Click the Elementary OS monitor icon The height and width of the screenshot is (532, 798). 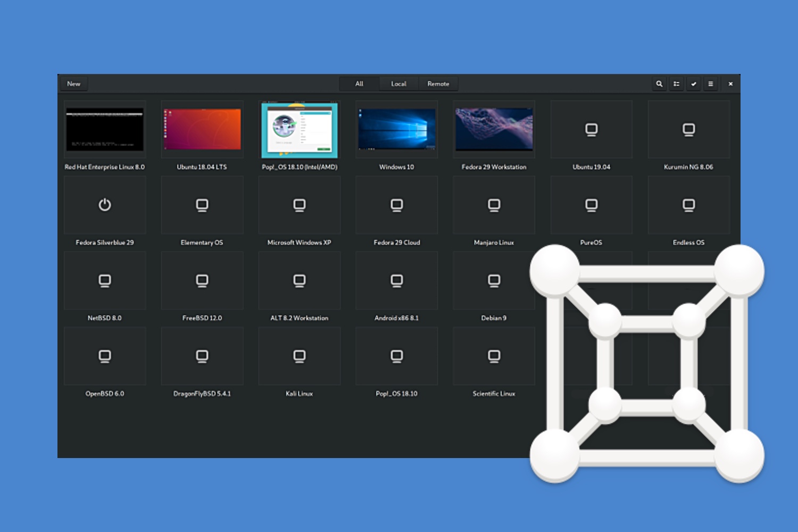coord(202,205)
